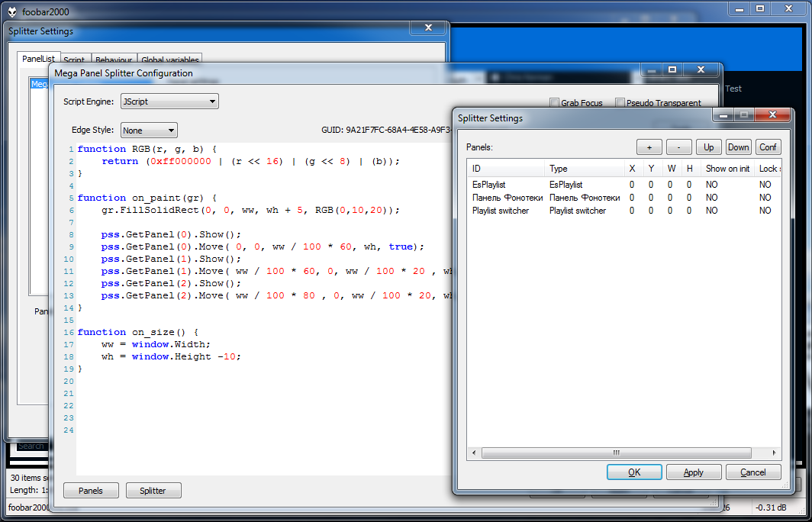Click the left arrow of the horizontal scrollbar
Viewport: 812px width, 522px height.
[x=474, y=453]
